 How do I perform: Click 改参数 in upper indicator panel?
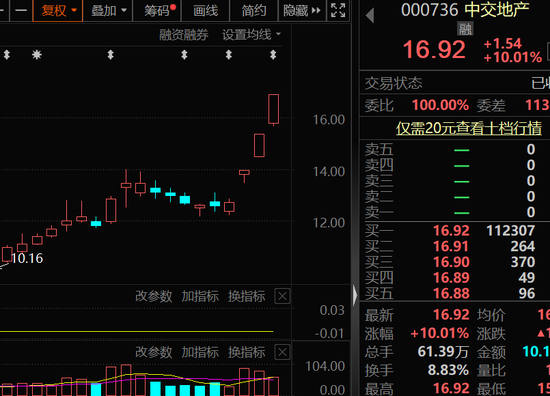click(x=154, y=296)
